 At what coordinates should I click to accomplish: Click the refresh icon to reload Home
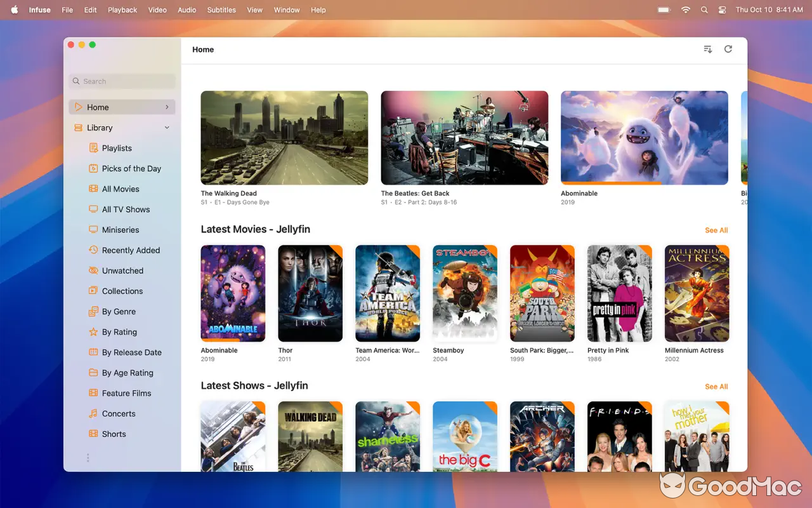click(x=728, y=49)
